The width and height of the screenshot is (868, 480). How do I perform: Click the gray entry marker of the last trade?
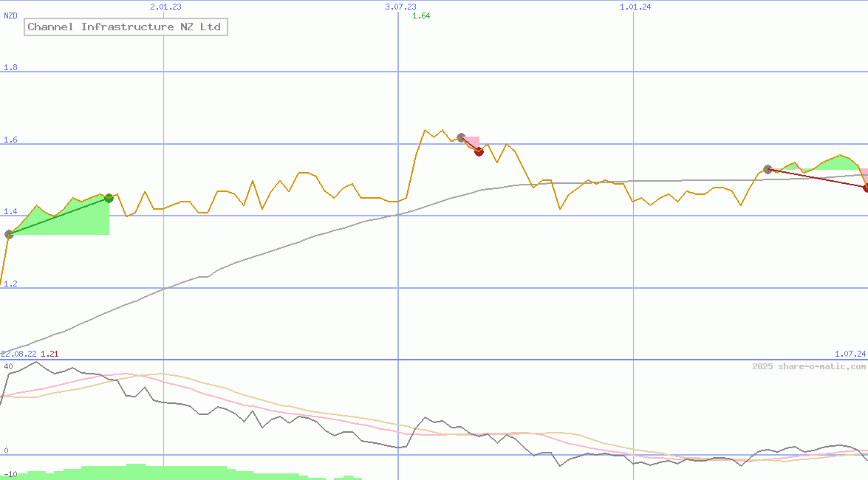pos(768,169)
